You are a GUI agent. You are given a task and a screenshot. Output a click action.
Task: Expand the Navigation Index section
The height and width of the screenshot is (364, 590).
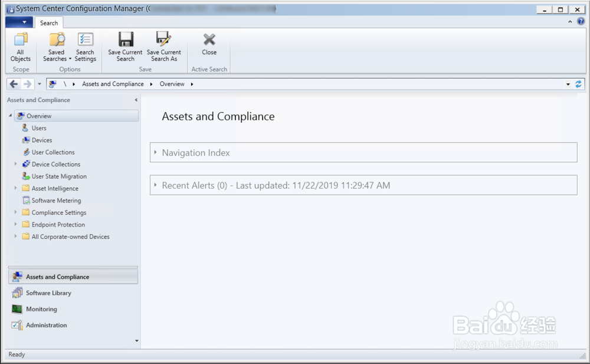[x=155, y=152]
